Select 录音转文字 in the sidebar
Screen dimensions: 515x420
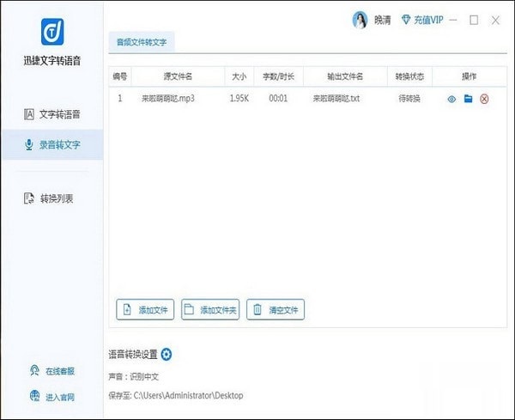click(51, 145)
